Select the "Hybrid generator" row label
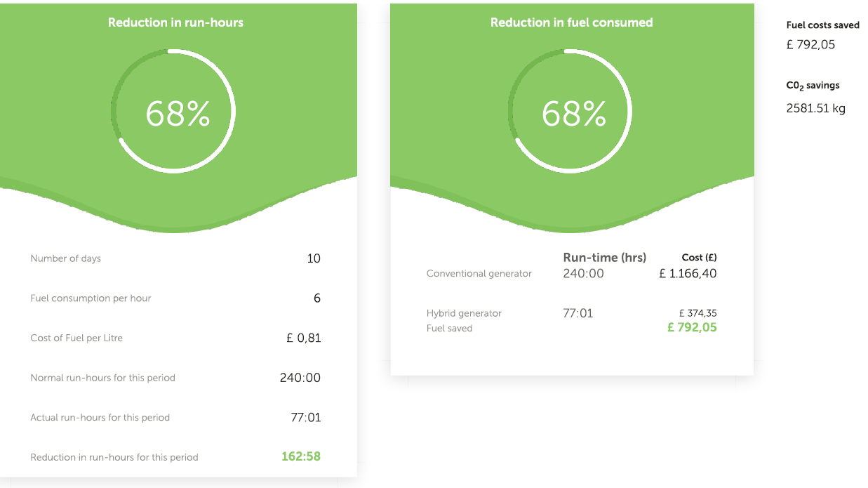 tap(464, 313)
